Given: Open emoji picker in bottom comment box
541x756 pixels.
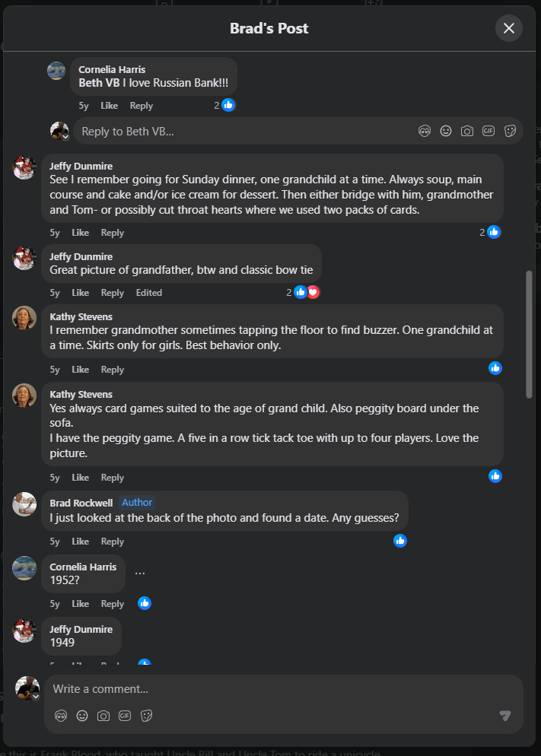Looking at the screenshot, I should tap(82, 716).
